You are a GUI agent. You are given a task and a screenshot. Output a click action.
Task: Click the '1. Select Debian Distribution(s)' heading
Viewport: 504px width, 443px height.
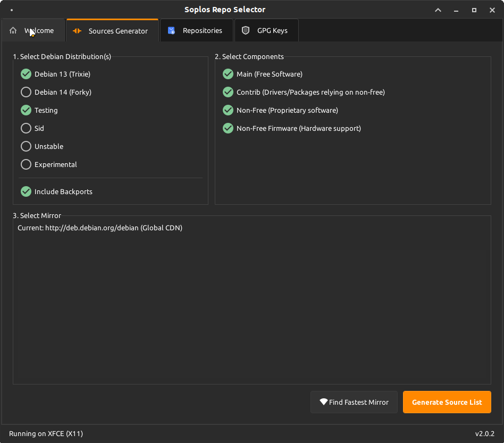tap(62, 56)
